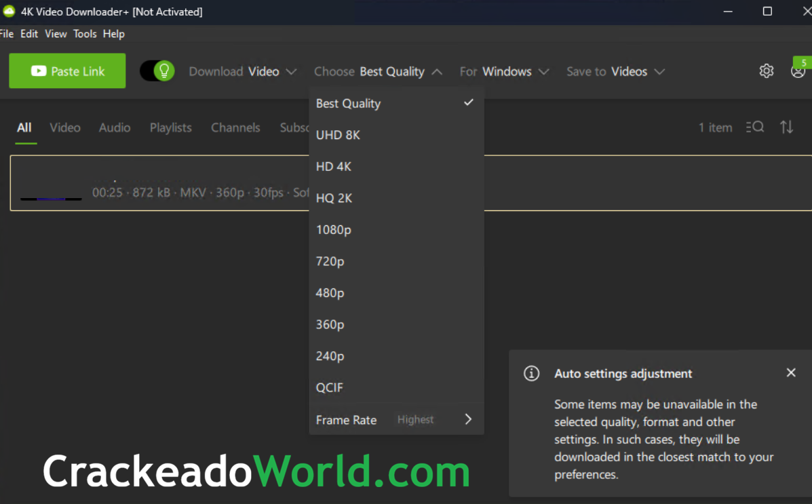Select 720p quality
This screenshot has height=504, width=812.
tap(396, 262)
